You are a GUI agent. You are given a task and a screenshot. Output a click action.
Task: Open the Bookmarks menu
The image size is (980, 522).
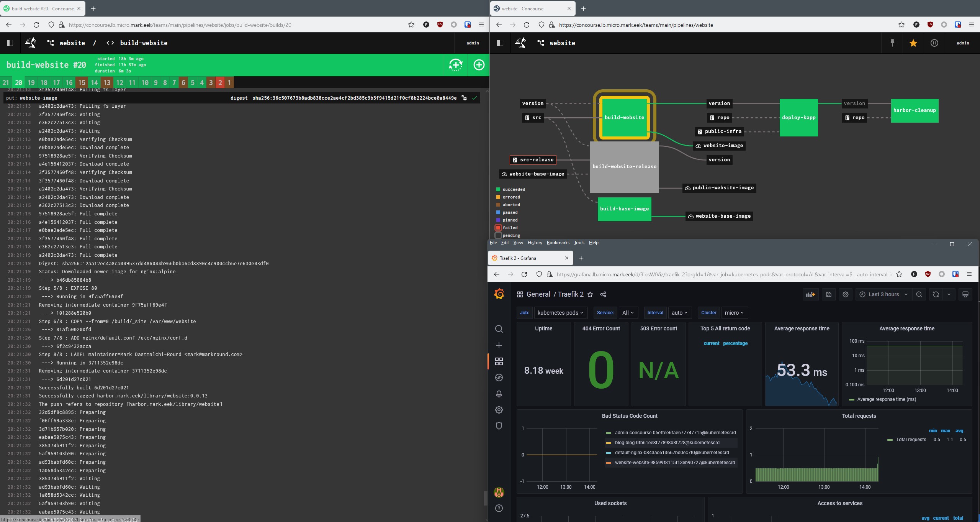coord(558,243)
